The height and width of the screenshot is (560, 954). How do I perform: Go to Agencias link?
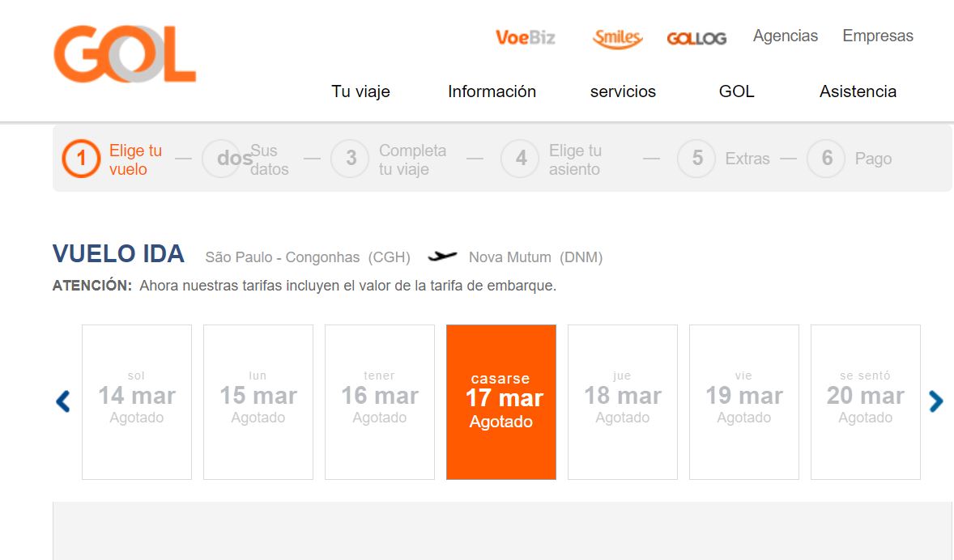(786, 36)
